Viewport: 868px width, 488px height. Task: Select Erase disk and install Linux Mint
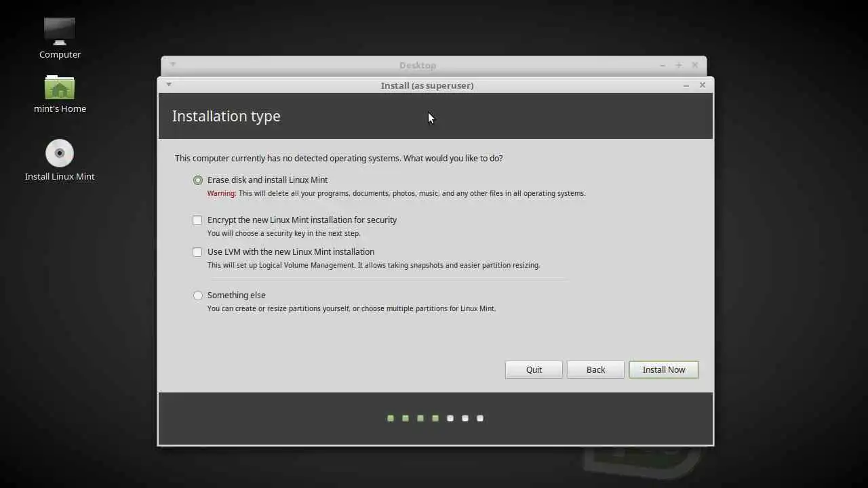(x=197, y=180)
